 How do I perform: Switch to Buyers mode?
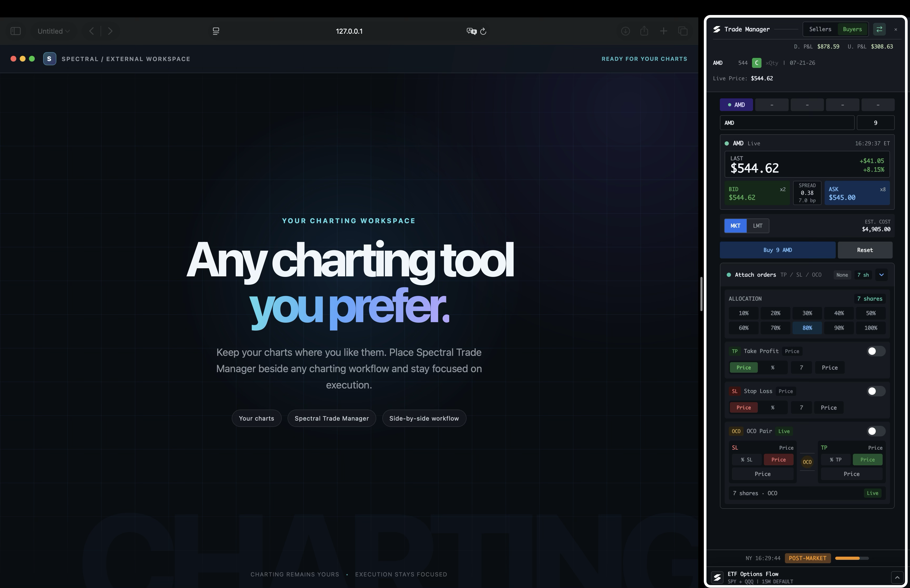point(852,29)
